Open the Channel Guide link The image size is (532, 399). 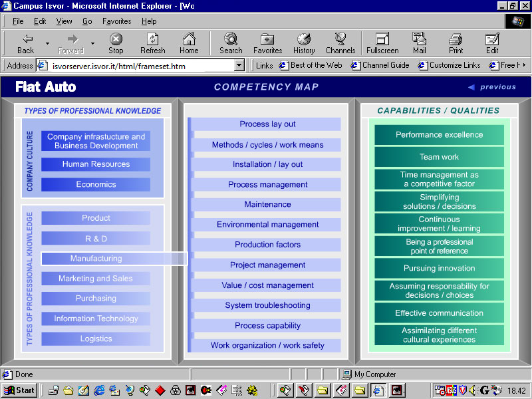point(380,65)
